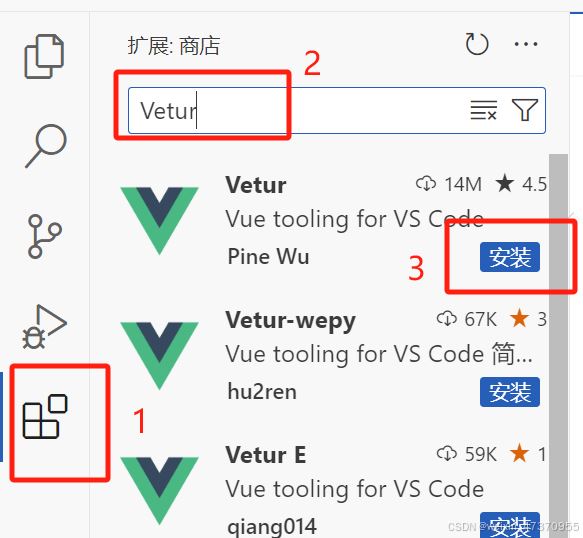The image size is (583, 538).
Task: Click inside the Vetur search box
Action: (336, 110)
